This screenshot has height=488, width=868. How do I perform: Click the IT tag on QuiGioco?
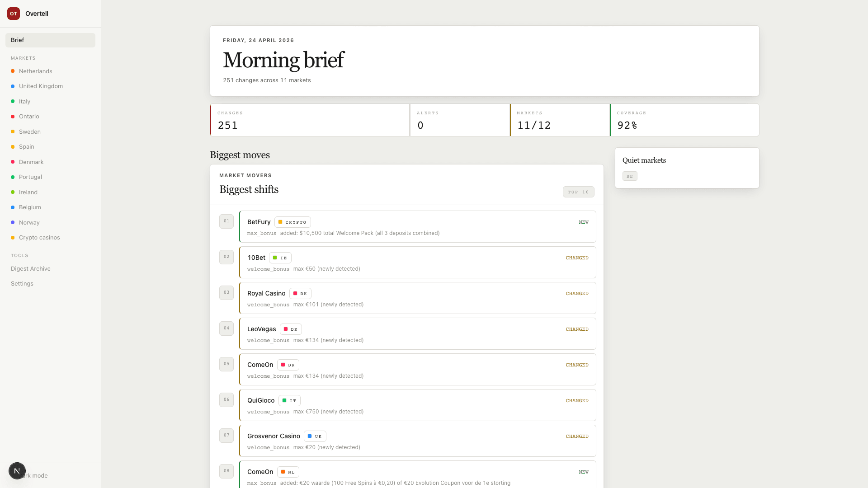pos(289,401)
